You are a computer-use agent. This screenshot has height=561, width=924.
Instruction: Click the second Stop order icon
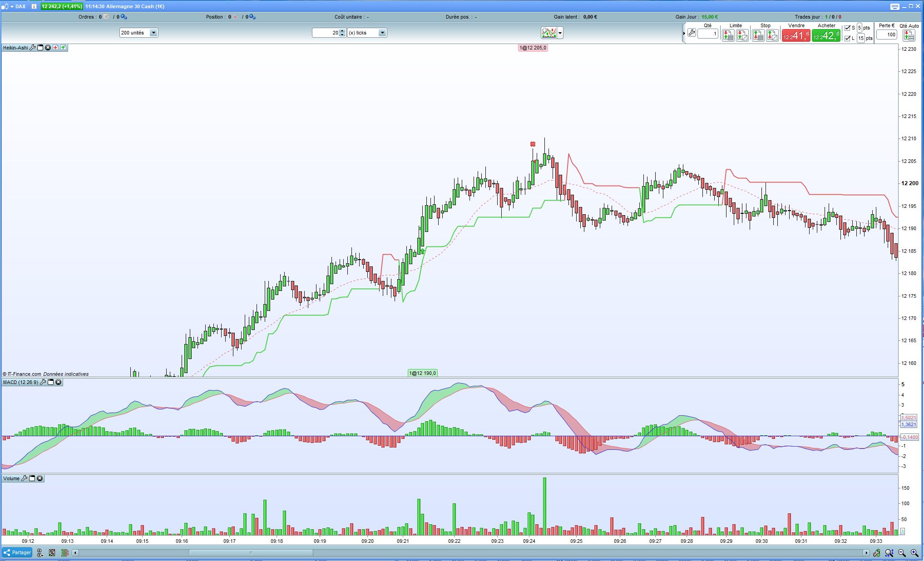click(x=772, y=35)
